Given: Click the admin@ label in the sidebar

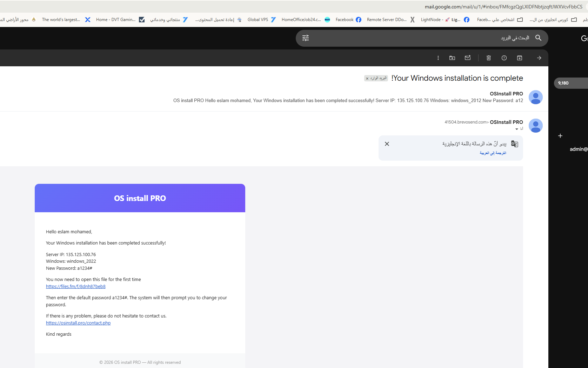Looking at the screenshot, I should [x=579, y=149].
